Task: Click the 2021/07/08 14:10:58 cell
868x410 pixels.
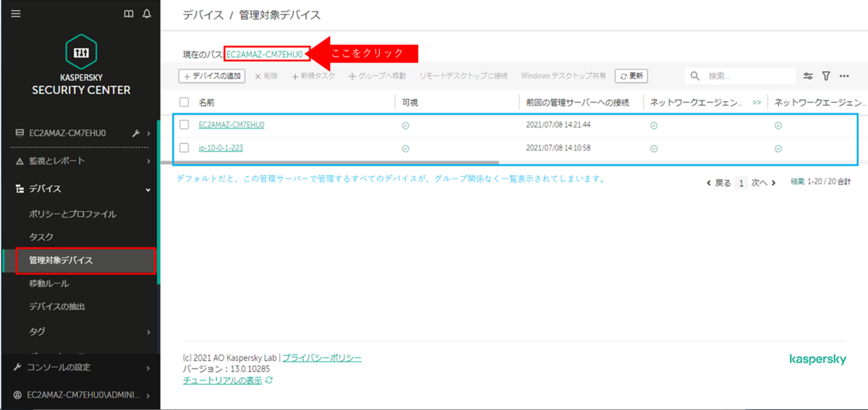Action: [558, 148]
